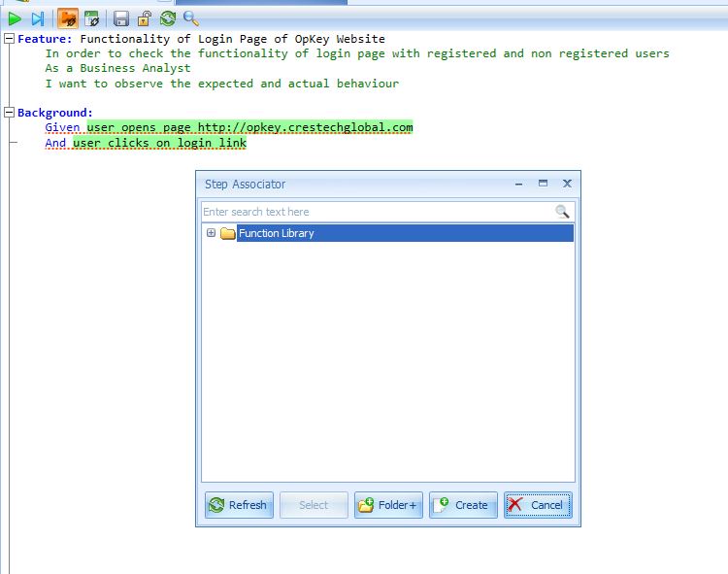
Task: Click the magnifier icon in search field
Action: click(562, 212)
